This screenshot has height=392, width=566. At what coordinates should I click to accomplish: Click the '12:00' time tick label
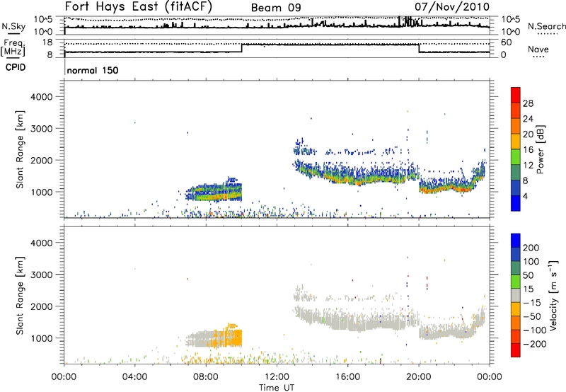277,377
